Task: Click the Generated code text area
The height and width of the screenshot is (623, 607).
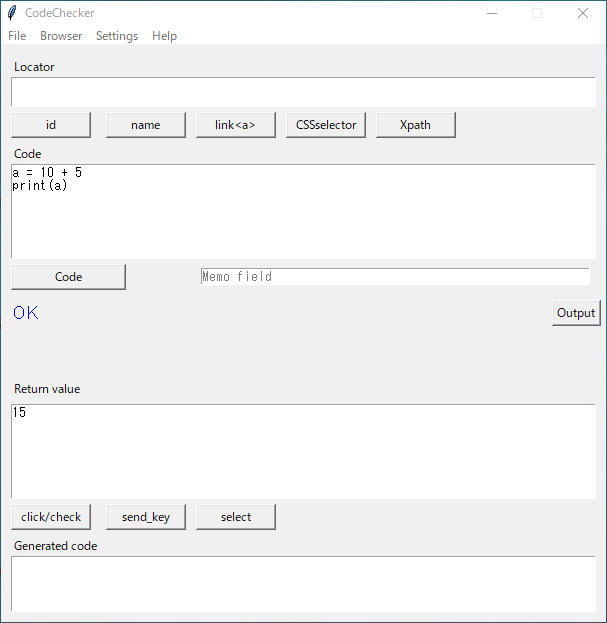Action: point(304,584)
